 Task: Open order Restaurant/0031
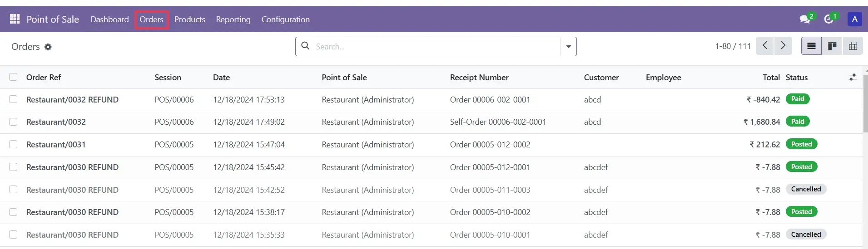click(x=56, y=145)
